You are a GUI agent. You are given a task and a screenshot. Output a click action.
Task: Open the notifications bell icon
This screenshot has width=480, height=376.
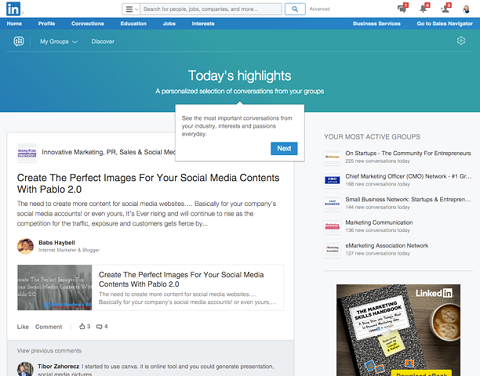point(424,8)
